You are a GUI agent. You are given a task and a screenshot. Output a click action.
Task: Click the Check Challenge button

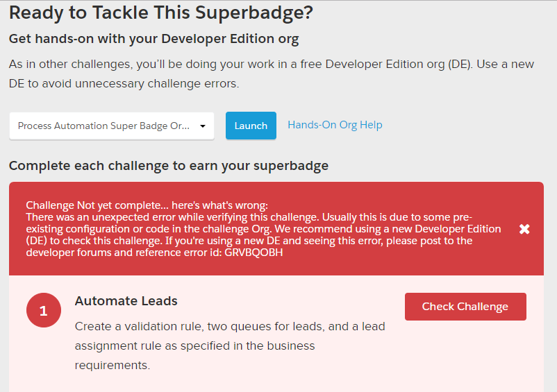point(465,307)
